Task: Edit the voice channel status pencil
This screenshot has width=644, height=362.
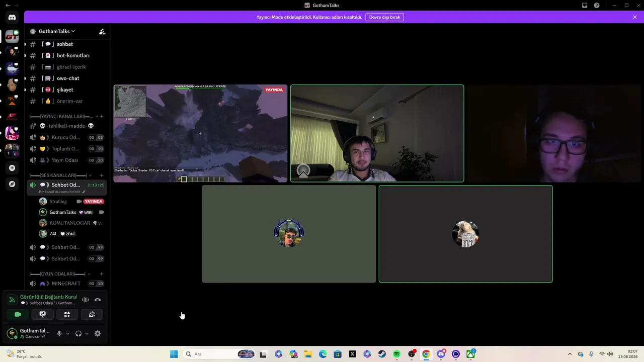Action: click(84, 192)
